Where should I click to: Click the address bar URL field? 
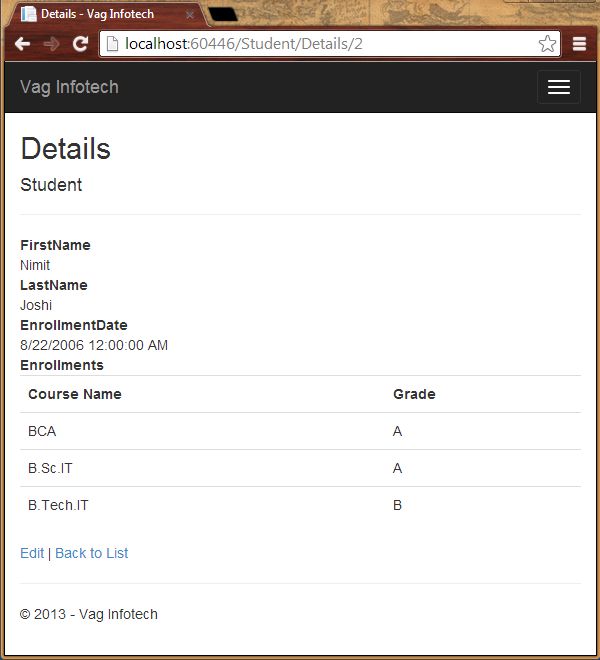(329, 44)
